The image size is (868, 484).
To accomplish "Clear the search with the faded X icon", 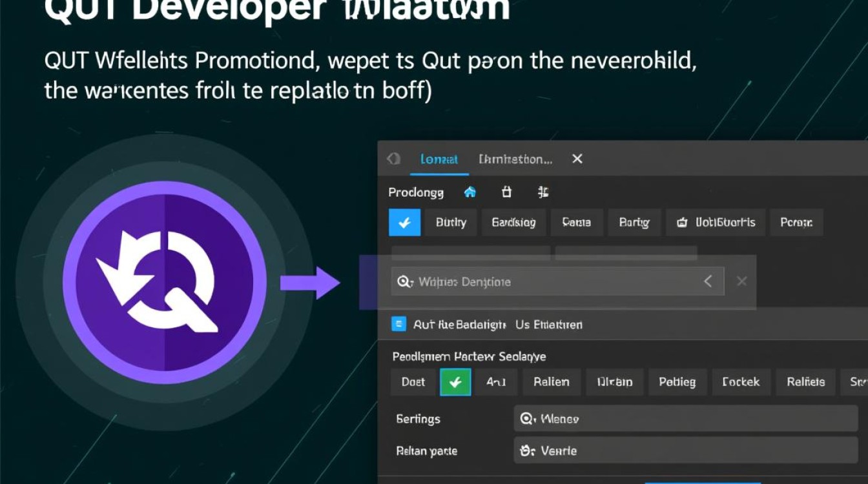I will pos(742,281).
